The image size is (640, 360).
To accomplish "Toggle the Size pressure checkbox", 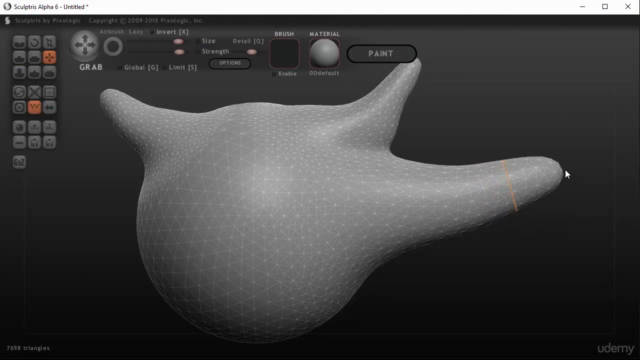I will click(198, 41).
